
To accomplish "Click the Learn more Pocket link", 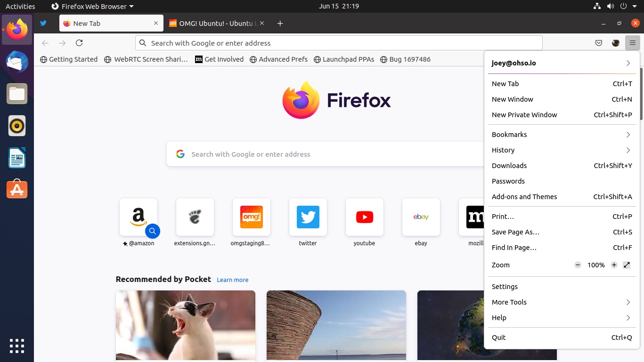I will tap(232, 280).
